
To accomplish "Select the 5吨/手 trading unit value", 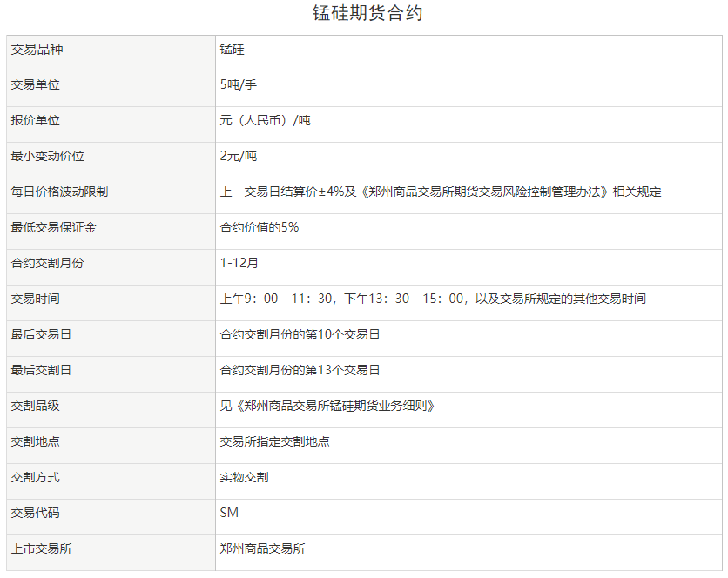I will tap(239, 85).
